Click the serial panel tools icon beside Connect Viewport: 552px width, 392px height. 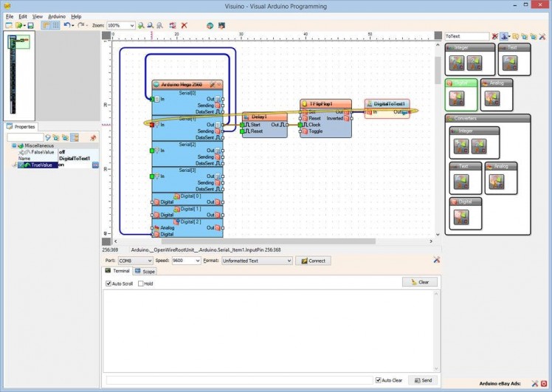click(437, 260)
